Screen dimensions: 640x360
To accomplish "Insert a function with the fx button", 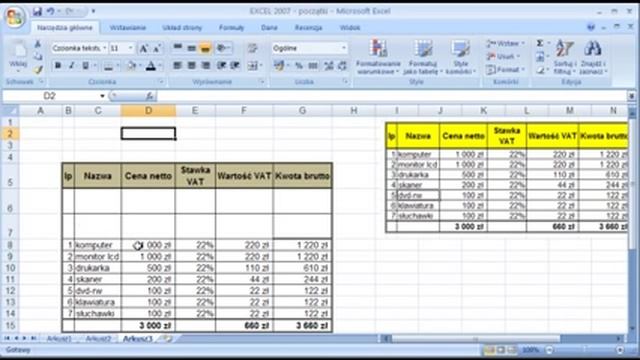I will pos(149,96).
